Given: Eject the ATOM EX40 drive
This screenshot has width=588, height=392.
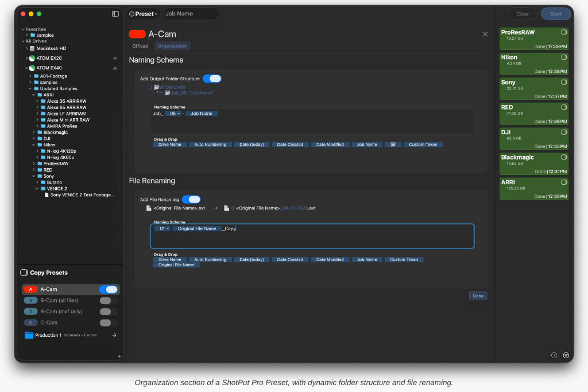Looking at the screenshot, I should pos(115,68).
